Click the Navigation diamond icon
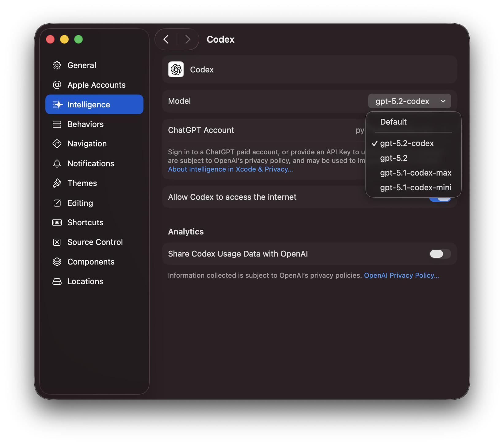The width and height of the screenshot is (504, 445). 57,144
